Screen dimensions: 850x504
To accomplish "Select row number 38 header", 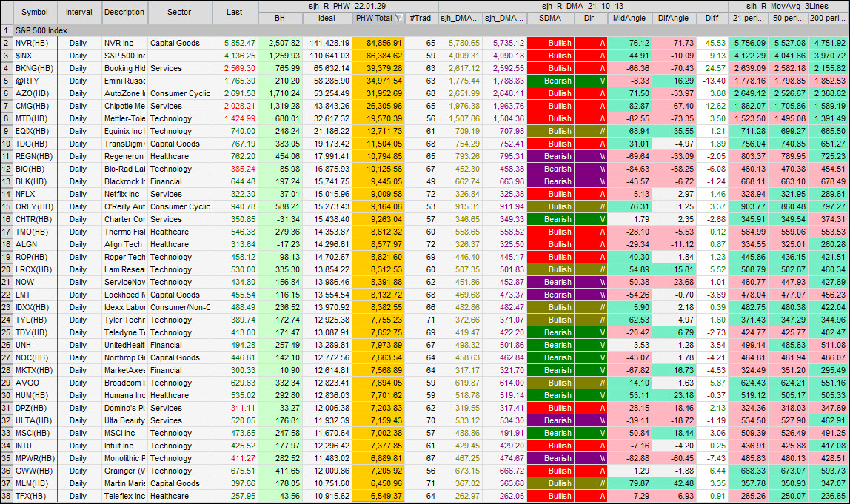I will coord(7,497).
